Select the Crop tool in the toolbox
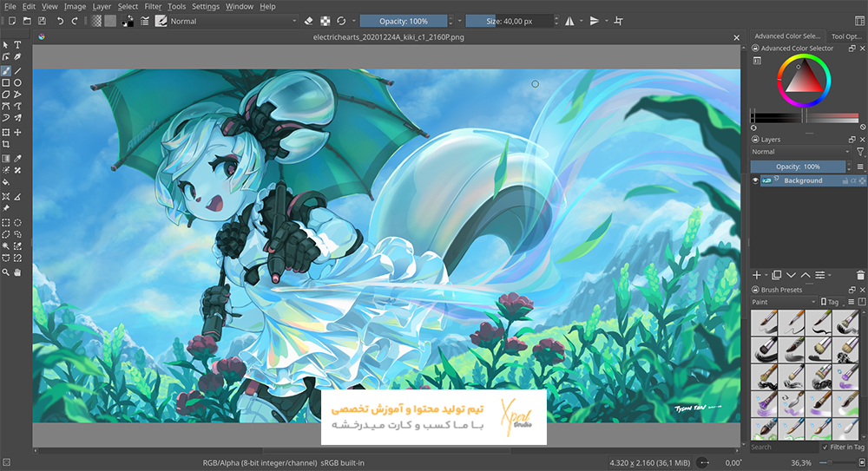Viewport: 868px width, 471px height. click(x=5, y=145)
